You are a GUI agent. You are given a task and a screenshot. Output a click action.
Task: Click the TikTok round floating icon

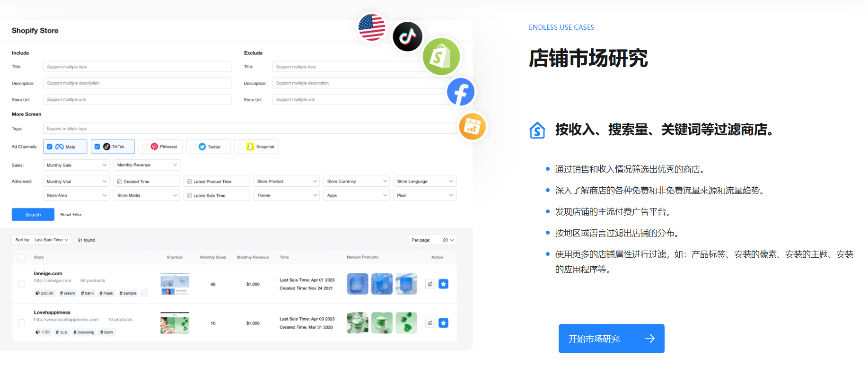[407, 36]
